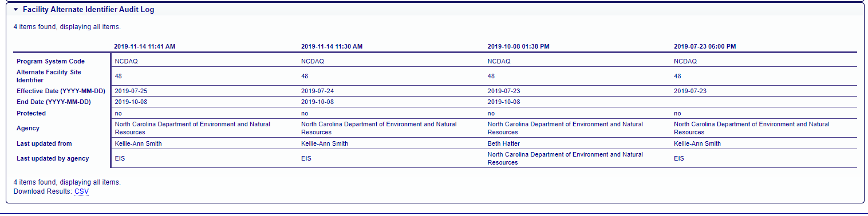Click the Alternate Facility Site Identifier label

tap(49, 76)
